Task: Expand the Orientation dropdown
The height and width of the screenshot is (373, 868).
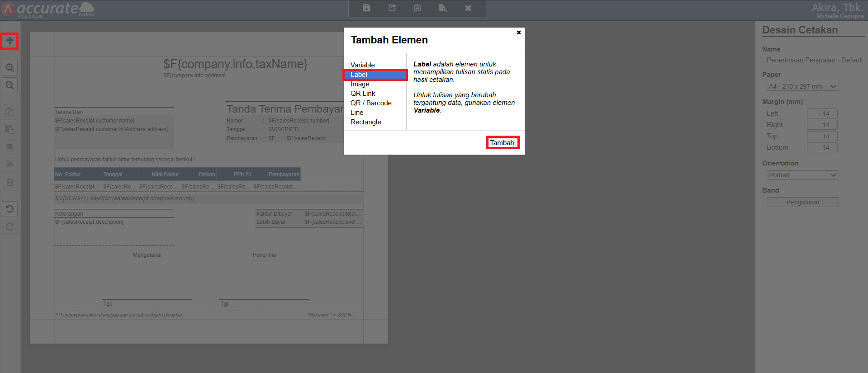Action: (x=802, y=175)
